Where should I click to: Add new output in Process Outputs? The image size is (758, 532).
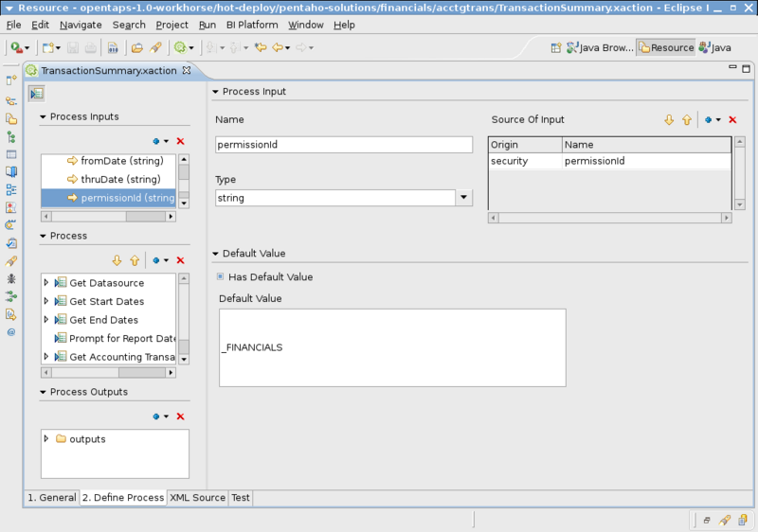click(x=156, y=417)
